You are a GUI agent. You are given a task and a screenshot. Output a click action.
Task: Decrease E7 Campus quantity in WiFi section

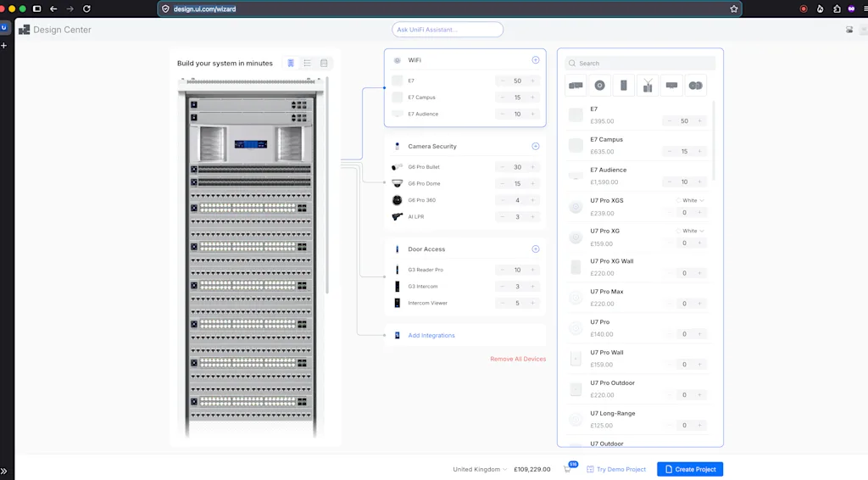coord(502,98)
